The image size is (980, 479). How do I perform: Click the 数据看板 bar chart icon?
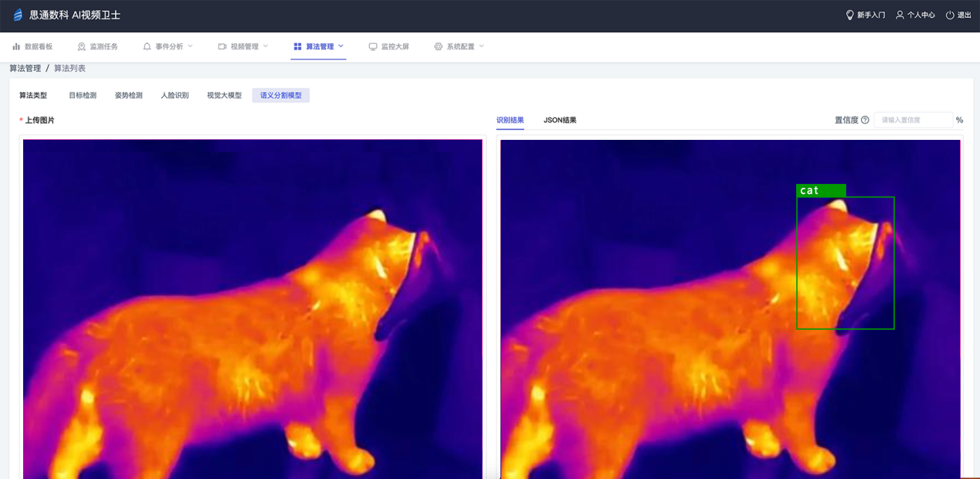pos(16,46)
